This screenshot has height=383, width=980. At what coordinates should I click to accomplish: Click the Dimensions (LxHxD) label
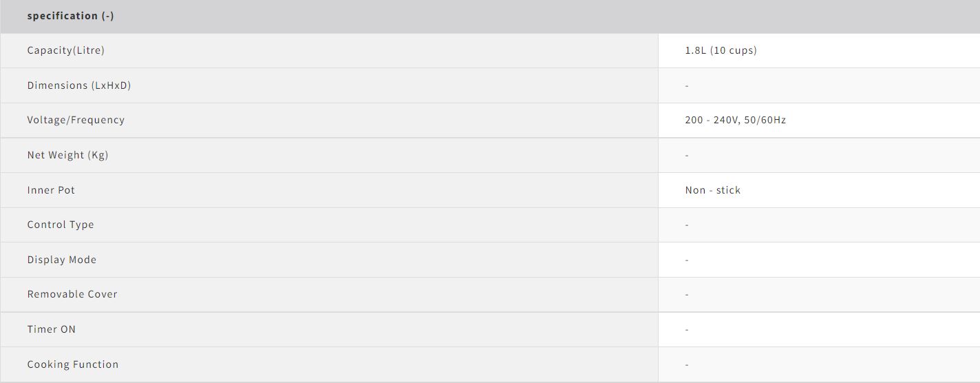pyautogui.click(x=79, y=85)
